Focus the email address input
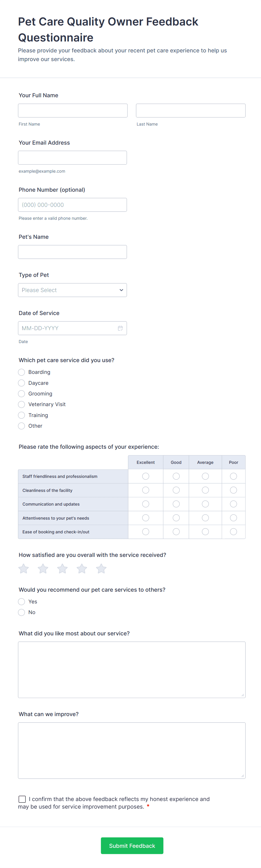This screenshot has width=261, height=868. 72,158
